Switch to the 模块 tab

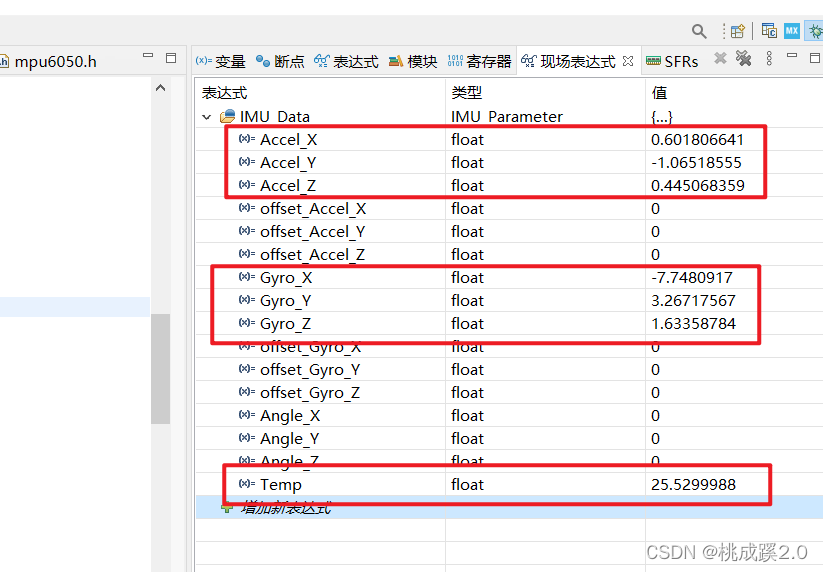[x=413, y=61]
